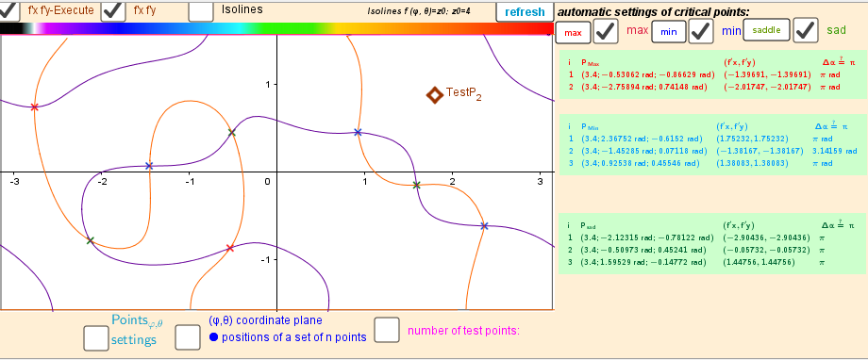Uncheck the fx fy checkbox
This screenshot has height=360, width=868.
(x=113, y=10)
